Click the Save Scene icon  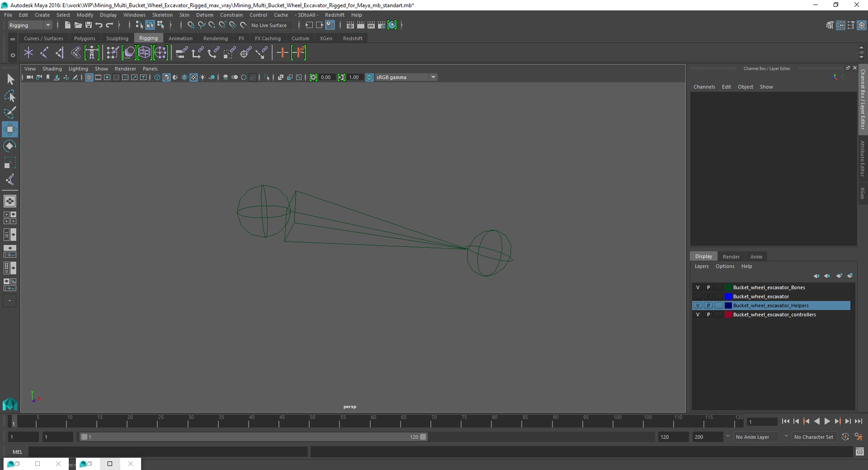[x=89, y=25]
